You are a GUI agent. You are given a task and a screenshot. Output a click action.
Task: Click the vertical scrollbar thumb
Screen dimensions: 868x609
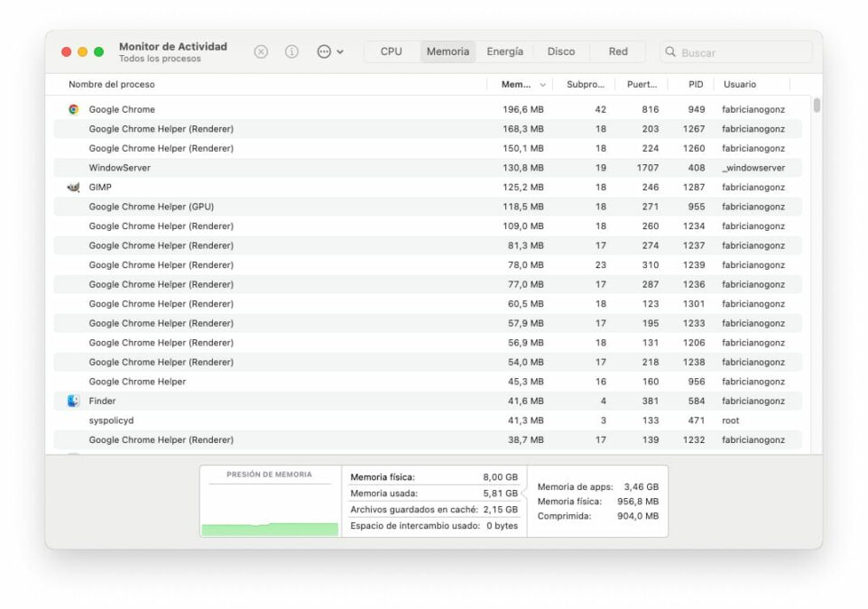click(817, 106)
